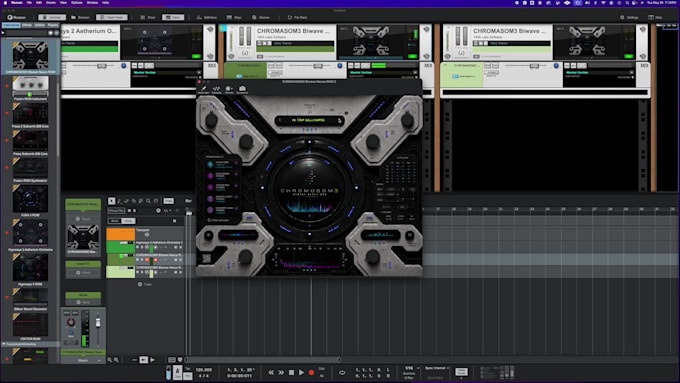Adjust the third mix channel level slider in rack

click(534, 66)
